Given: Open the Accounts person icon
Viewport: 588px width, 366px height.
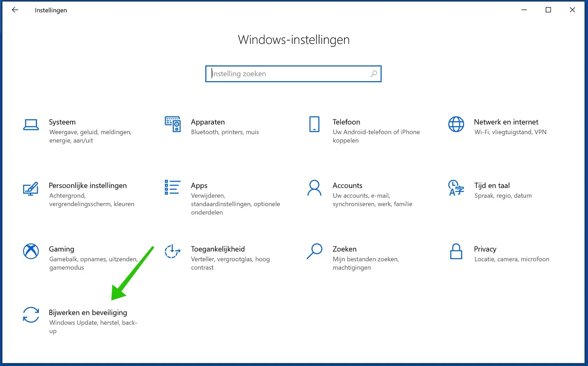Looking at the screenshot, I should pyautogui.click(x=314, y=188).
